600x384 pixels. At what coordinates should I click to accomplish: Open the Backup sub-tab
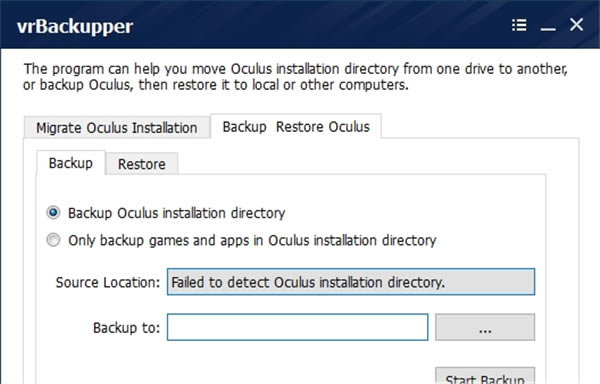[71, 163]
